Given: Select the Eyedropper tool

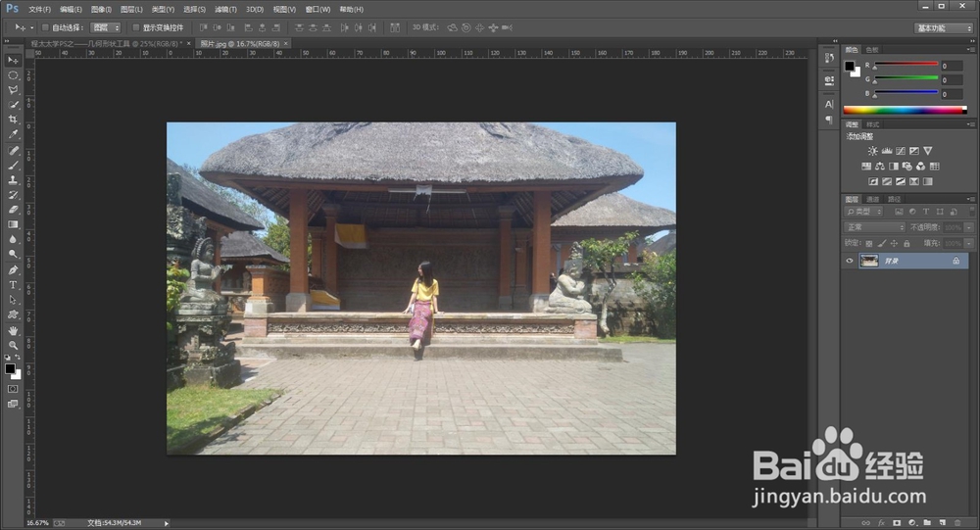Looking at the screenshot, I should coord(13,134).
